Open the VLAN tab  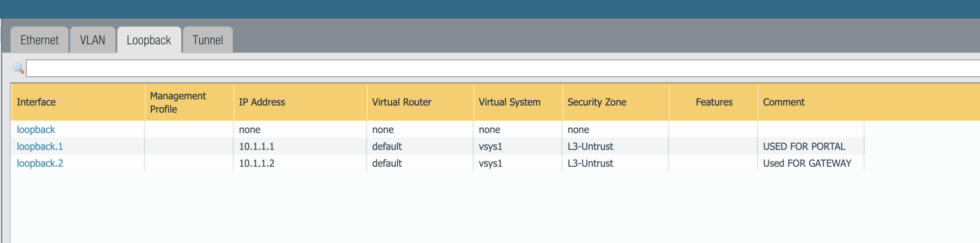(x=92, y=40)
